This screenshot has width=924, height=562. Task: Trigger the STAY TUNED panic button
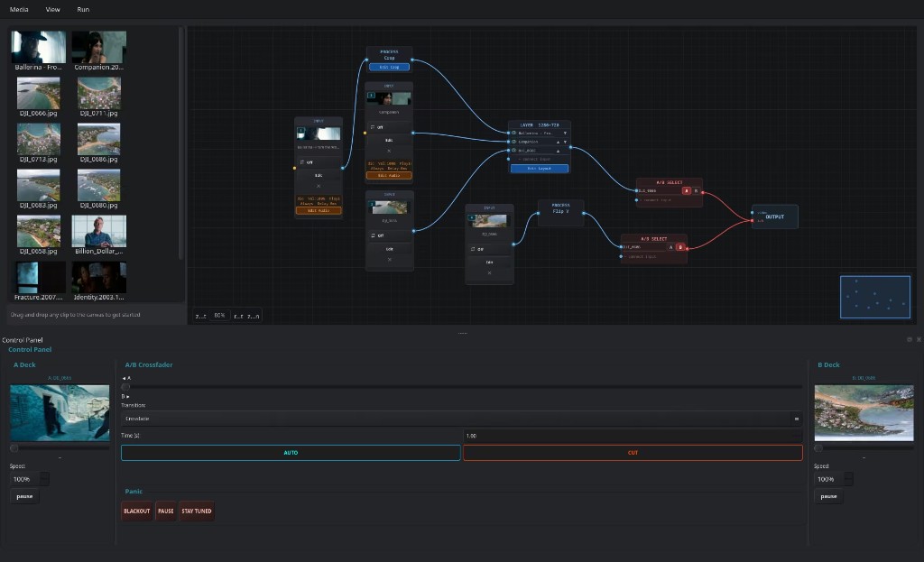click(x=196, y=511)
